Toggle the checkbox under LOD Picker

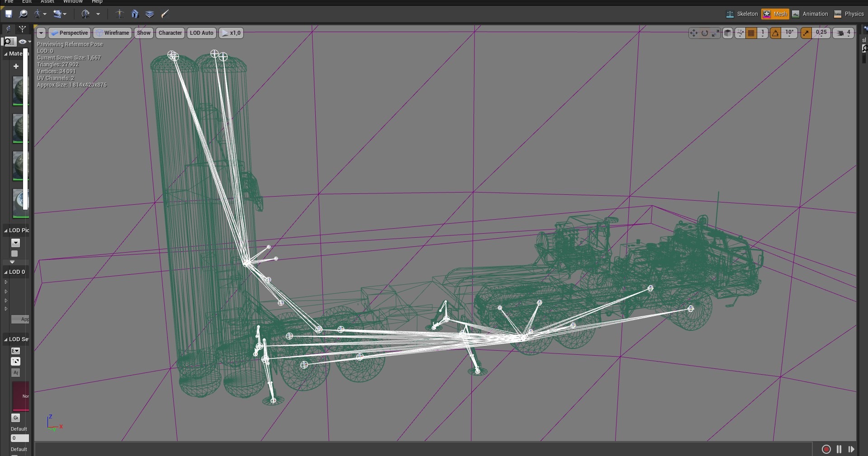(x=14, y=254)
